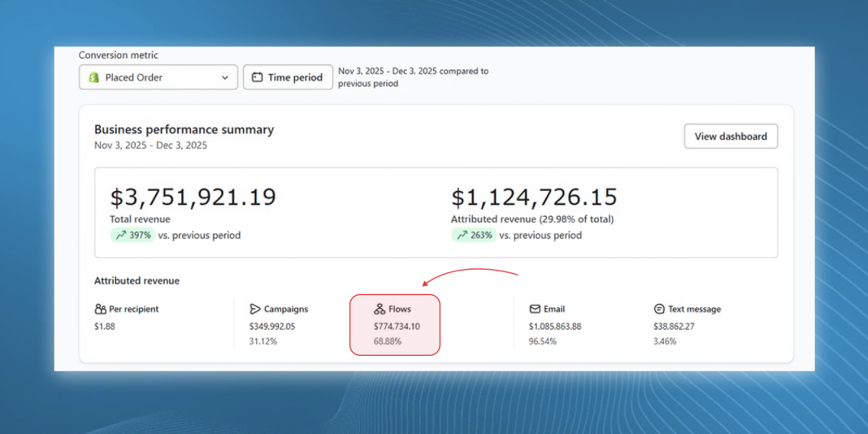Click the View dashboard button
868x434 pixels.
pyautogui.click(x=730, y=136)
